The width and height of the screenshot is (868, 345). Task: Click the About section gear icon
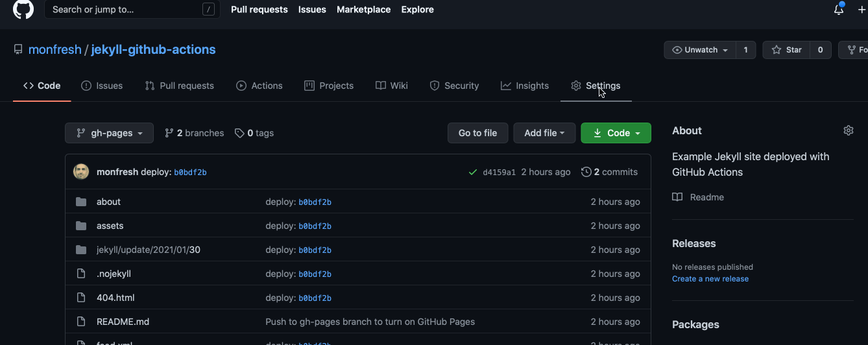coord(848,130)
